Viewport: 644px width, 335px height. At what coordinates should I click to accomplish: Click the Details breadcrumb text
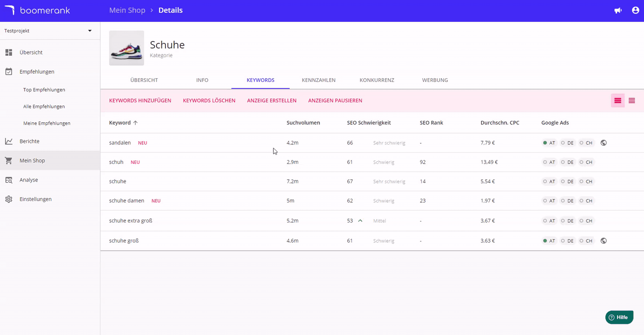pos(171,10)
